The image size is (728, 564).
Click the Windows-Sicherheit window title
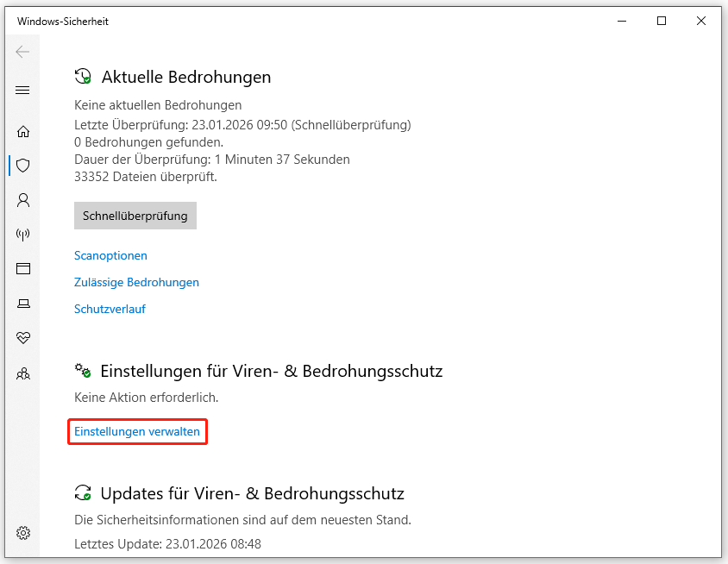point(63,22)
